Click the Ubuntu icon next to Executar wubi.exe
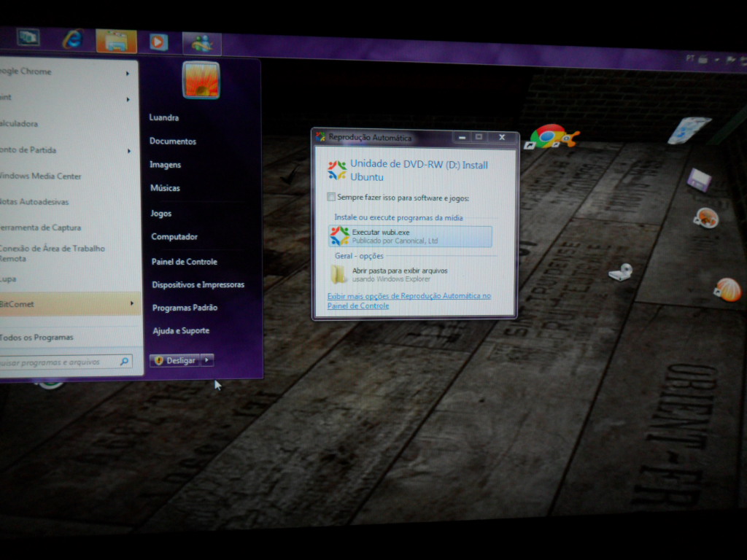The image size is (747, 560). pos(339,236)
